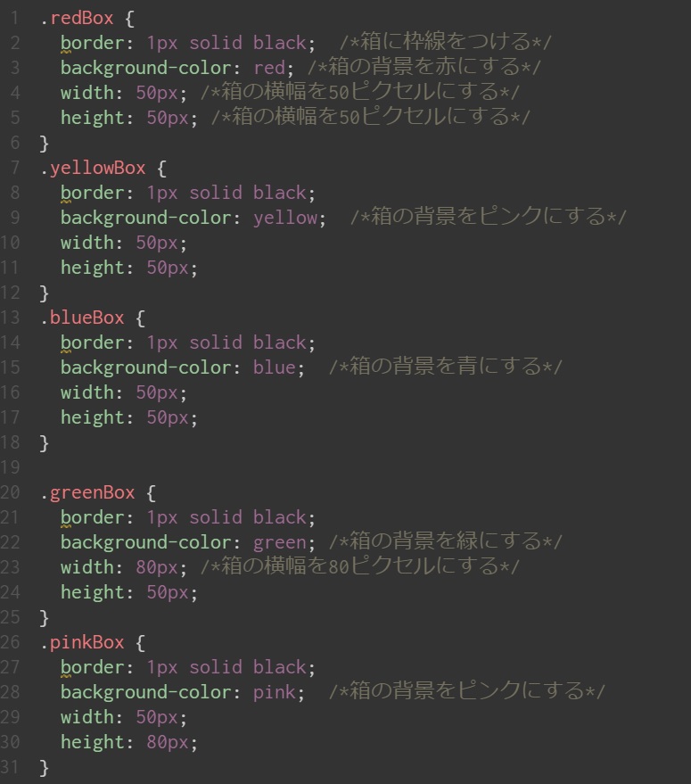The height and width of the screenshot is (784, 691).
Task: Click the comment after blue background-color
Action: [446, 367]
